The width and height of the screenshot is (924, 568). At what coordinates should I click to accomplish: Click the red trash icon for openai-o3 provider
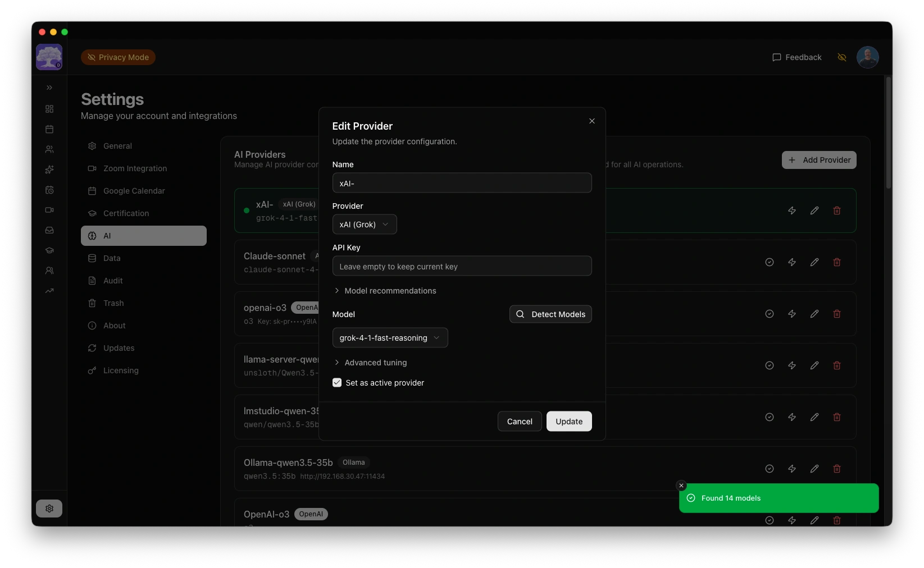[836, 314]
